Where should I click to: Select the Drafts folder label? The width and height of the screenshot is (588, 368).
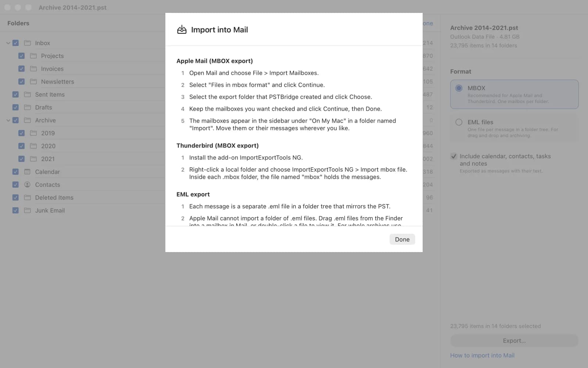point(43,107)
